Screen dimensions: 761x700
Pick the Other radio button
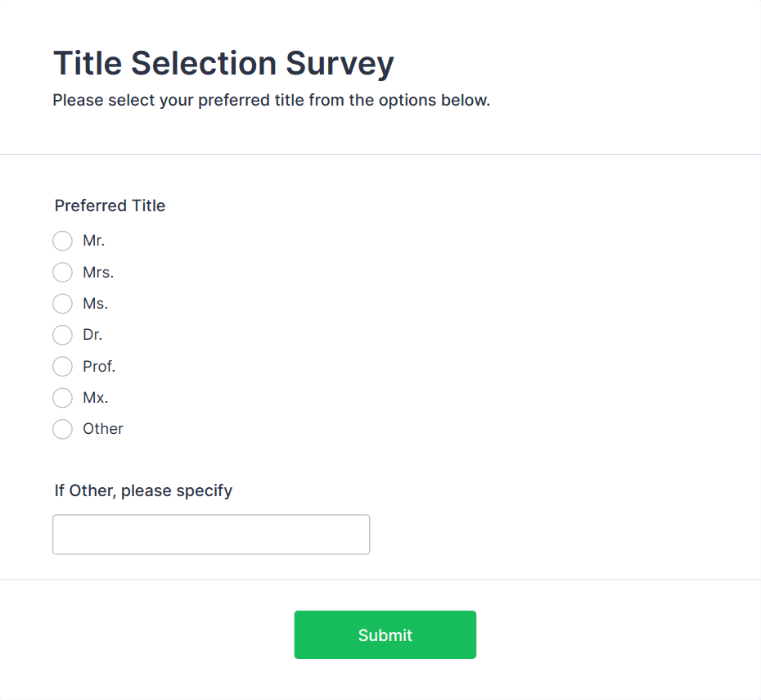pos(62,429)
